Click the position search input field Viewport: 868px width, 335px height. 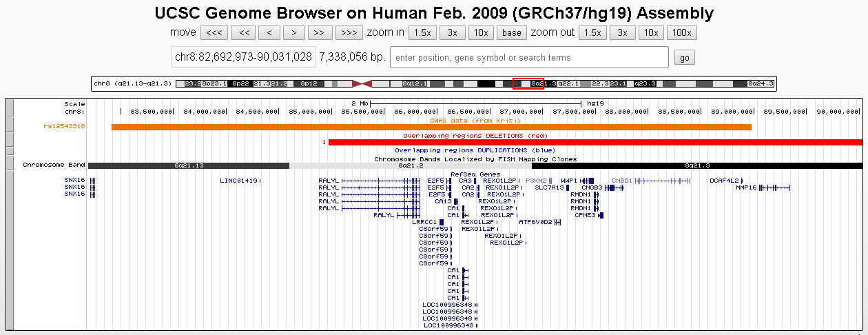click(x=529, y=57)
